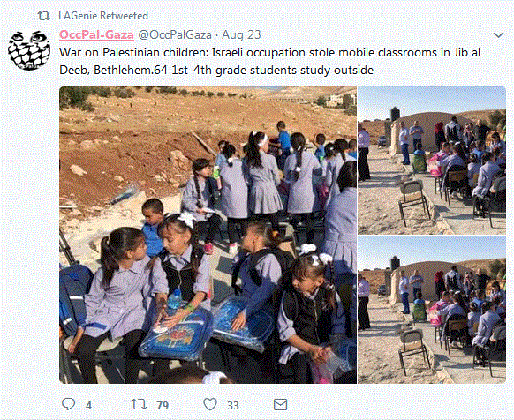
Task: Click the blue backpack in the main photo
Action: 176,334
